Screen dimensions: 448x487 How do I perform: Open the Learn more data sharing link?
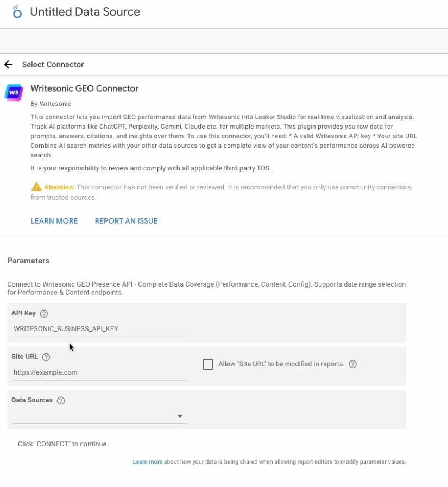(148, 462)
